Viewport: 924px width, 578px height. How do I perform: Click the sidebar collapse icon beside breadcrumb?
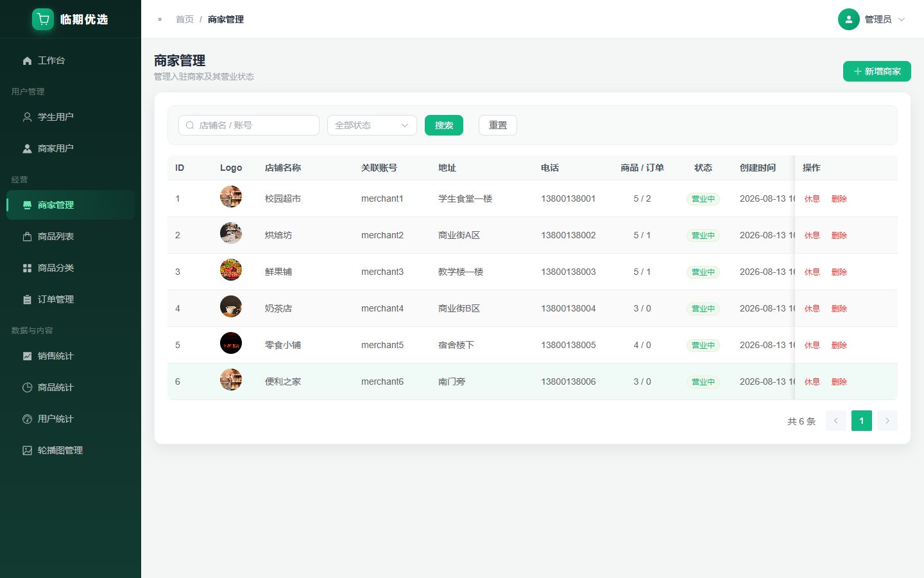point(160,19)
